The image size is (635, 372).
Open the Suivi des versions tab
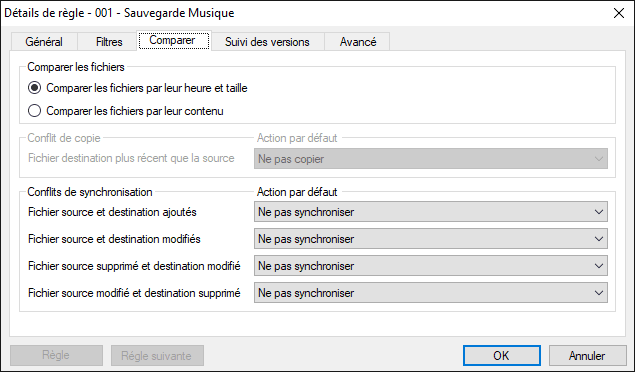(x=267, y=42)
